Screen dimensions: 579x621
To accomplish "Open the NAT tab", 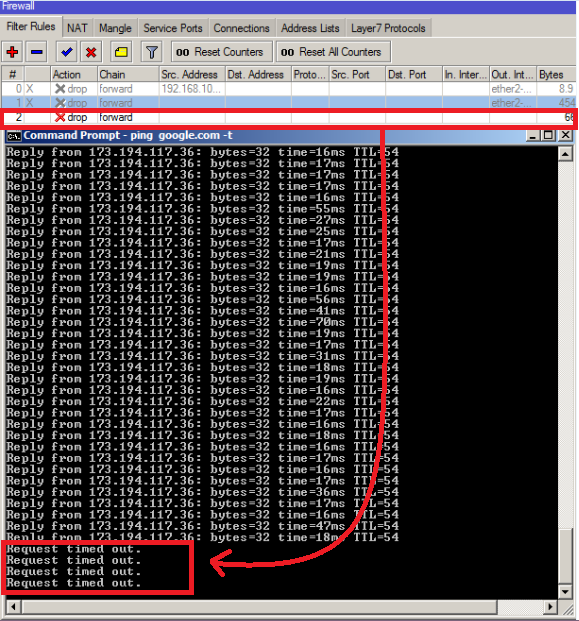I will (77, 28).
